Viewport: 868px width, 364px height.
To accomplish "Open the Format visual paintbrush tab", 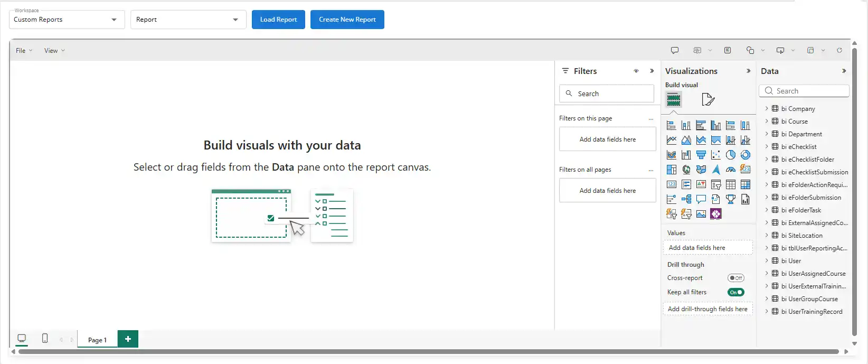I will click(707, 99).
